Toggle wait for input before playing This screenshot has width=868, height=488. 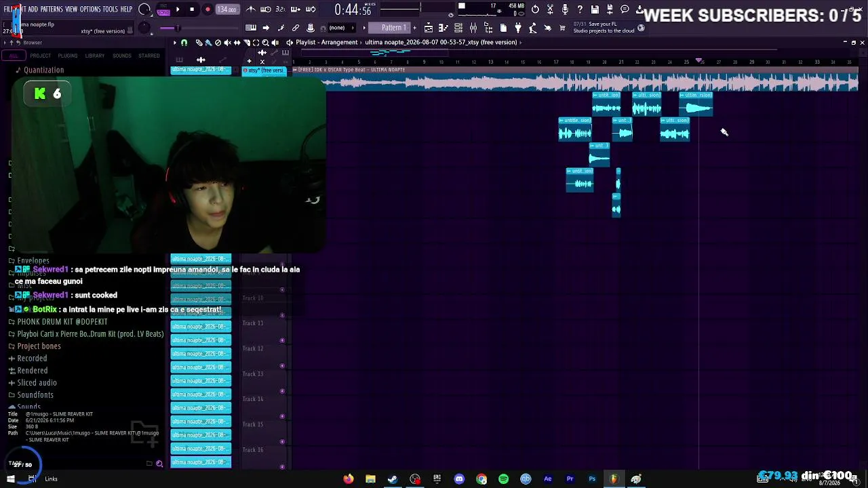point(266,9)
